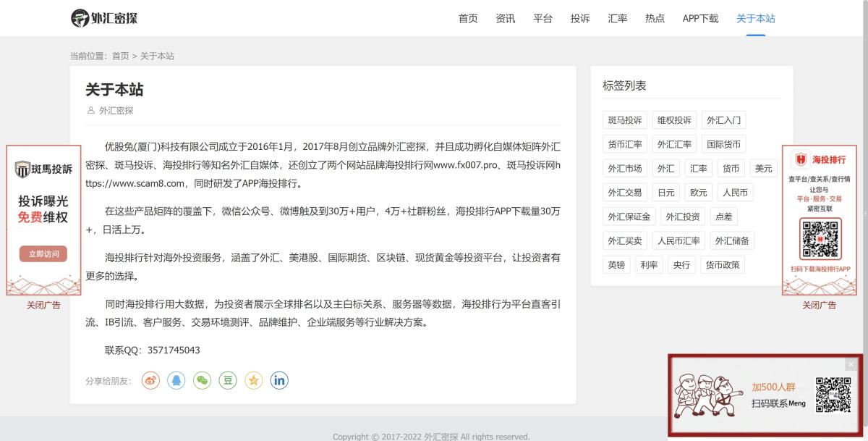Click the star favorite share icon
This screenshot has width=868, height=441.
[x=253, y=379]
